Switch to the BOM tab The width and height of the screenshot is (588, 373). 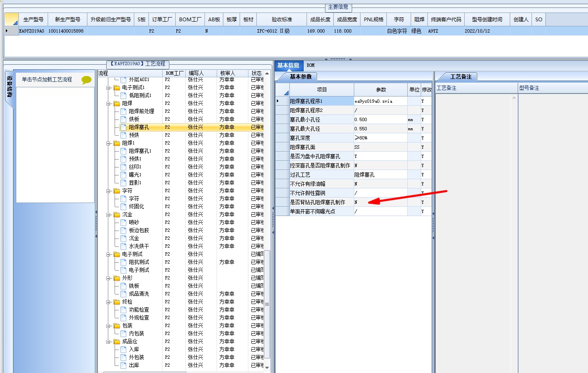click(x=311, y=66)
